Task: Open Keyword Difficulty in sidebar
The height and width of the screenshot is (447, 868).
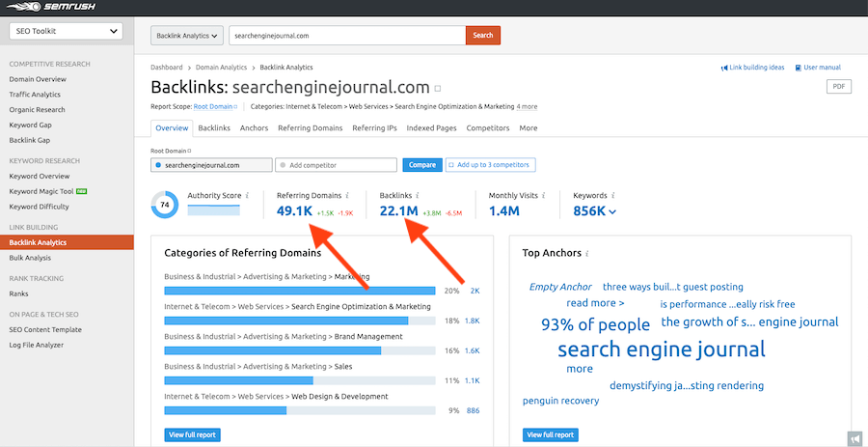Action: click(x=39, y=207)
